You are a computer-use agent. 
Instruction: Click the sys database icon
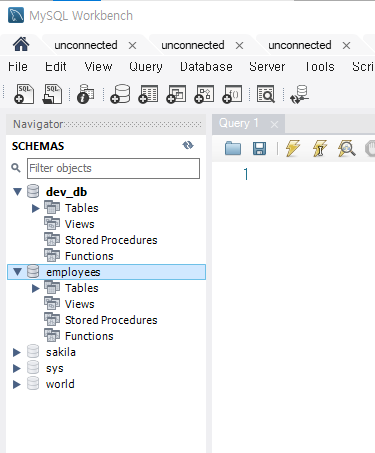pos(33,367)
